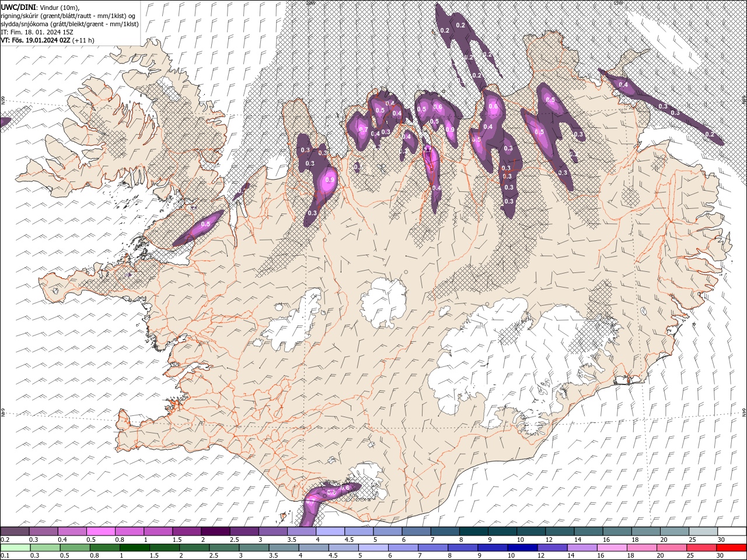Click the 'UWC/DINI: Vindur (10m)' title line
This screenshot has width=747, height=560.
pos(40,7)
